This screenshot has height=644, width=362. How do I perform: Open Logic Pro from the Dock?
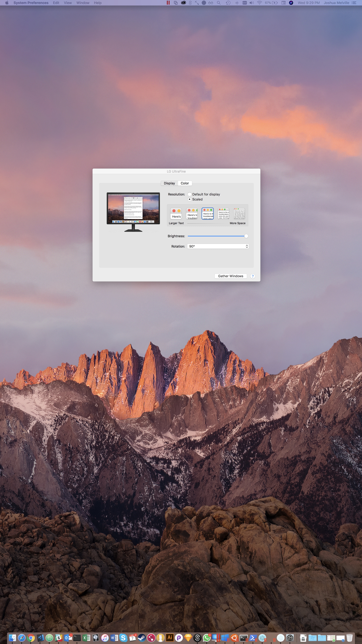pos(96,638)
